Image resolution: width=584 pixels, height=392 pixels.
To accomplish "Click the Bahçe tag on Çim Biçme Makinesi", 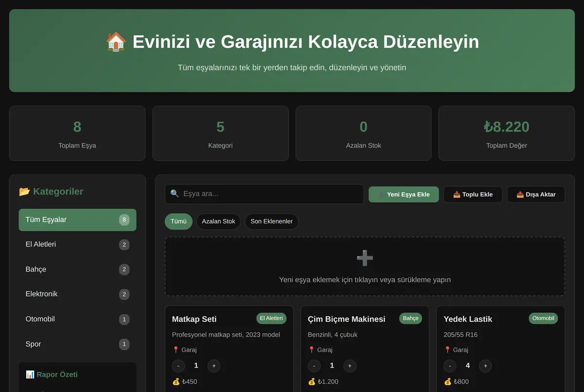I will click(x=411, y=318).
